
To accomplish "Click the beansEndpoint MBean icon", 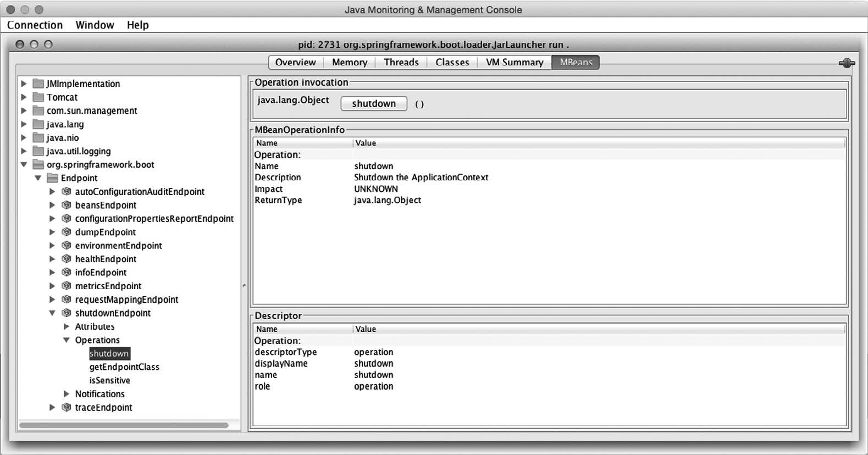I will [x=67, y=205].
